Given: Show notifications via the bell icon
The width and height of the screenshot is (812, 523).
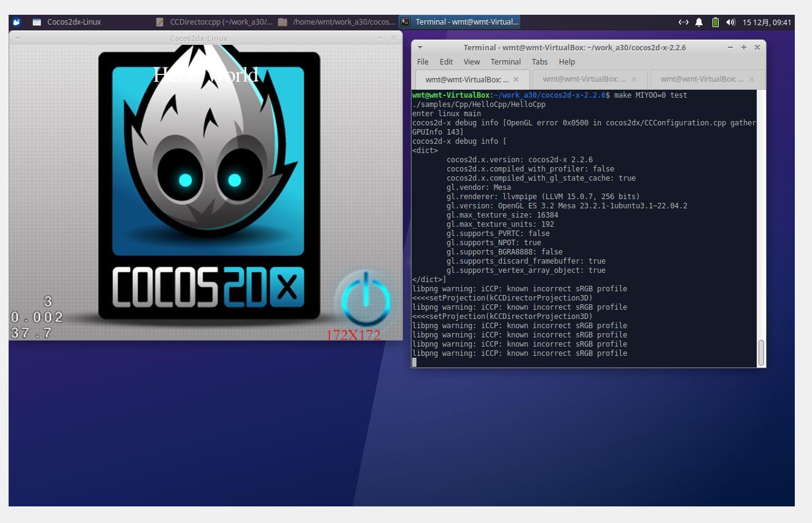Looking at the screenshot, I should (699, 22).
